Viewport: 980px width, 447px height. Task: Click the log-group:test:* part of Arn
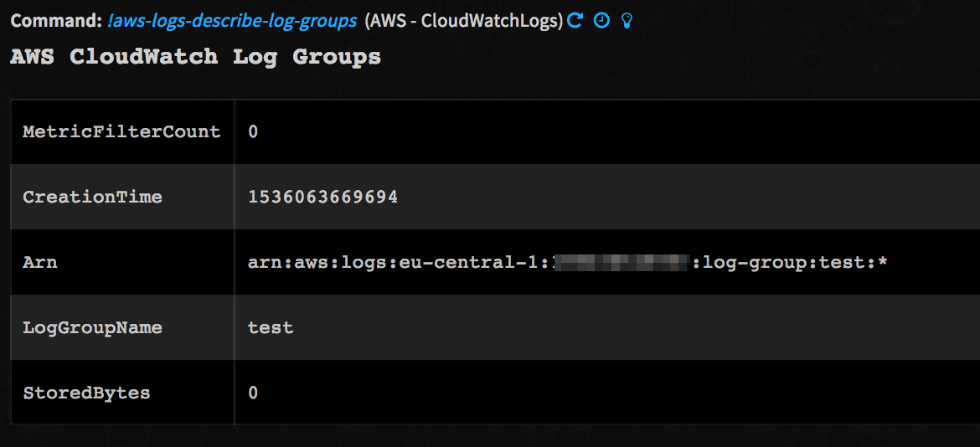pos(794,262)
